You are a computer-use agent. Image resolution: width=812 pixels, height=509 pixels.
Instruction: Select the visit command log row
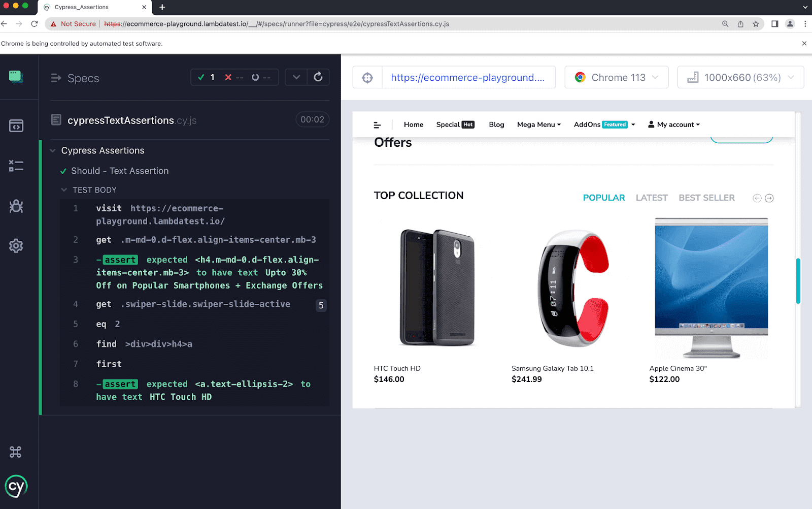[195, 215]
